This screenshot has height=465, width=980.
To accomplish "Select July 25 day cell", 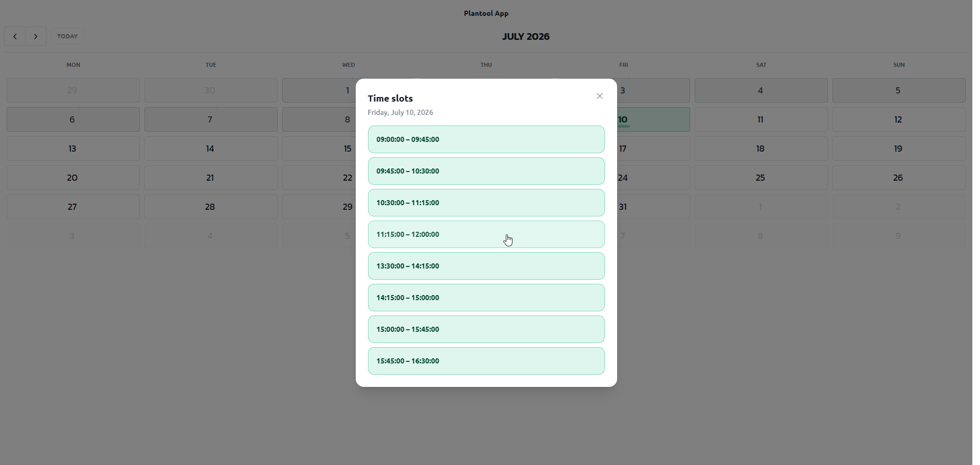I will click(x=761, y=178).
